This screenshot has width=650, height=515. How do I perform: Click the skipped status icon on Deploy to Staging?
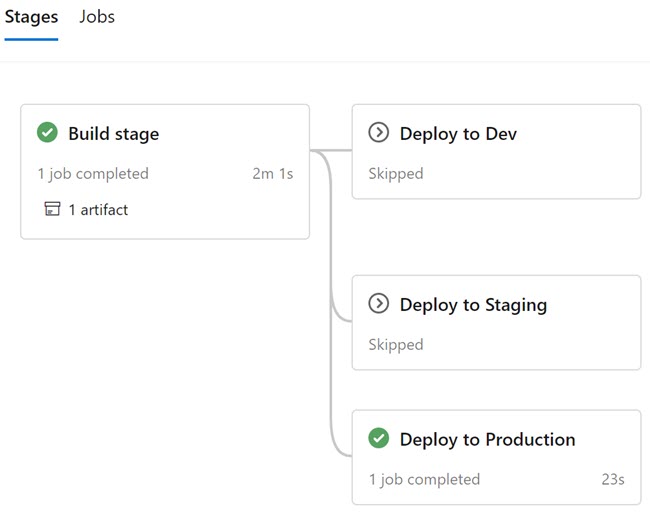tap(378, 304)
